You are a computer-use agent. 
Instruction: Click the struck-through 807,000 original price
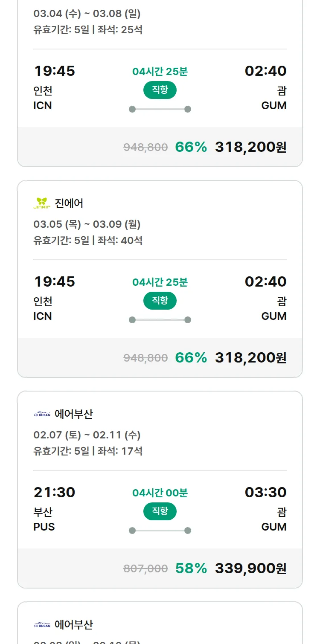point(145,569)
